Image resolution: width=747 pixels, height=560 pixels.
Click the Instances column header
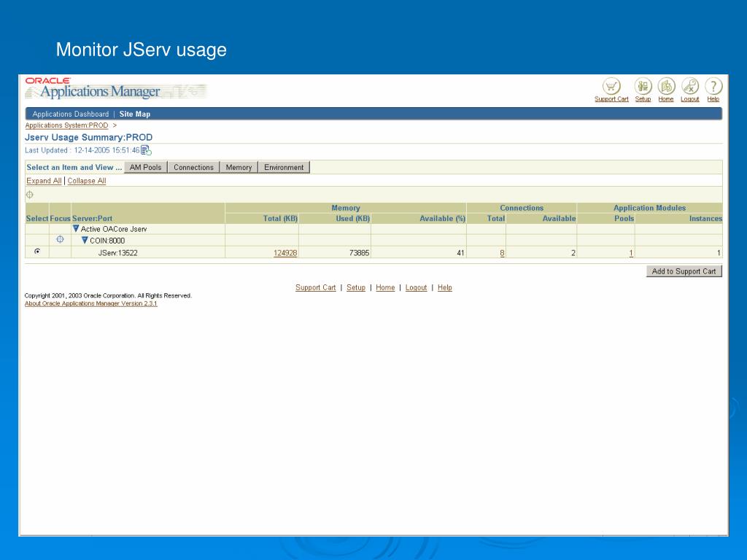pos(705,219)
